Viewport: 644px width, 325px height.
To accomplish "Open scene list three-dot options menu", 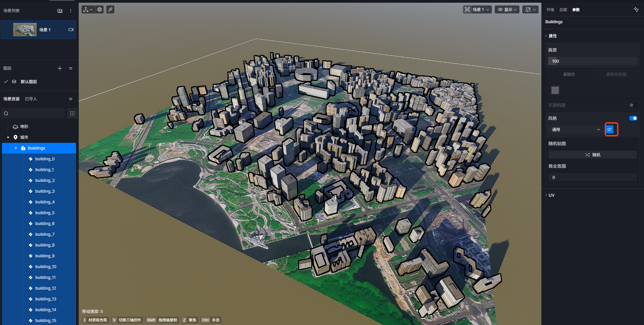I will pos(71,11).
